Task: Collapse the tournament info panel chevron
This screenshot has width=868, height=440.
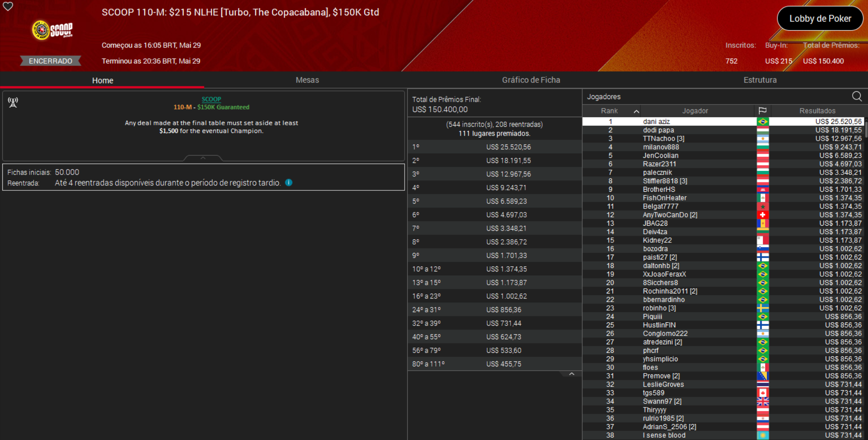Action: coord(203,158)
